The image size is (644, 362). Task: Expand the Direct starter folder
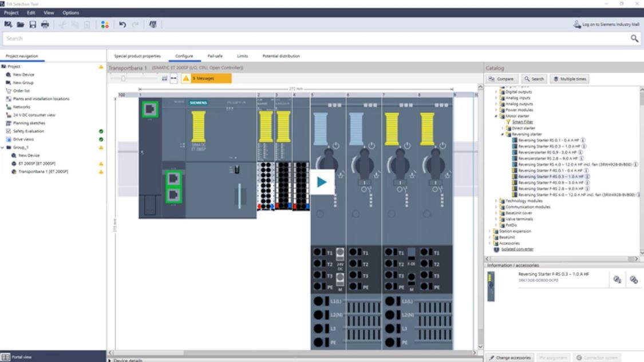click(x=503, y=128)
